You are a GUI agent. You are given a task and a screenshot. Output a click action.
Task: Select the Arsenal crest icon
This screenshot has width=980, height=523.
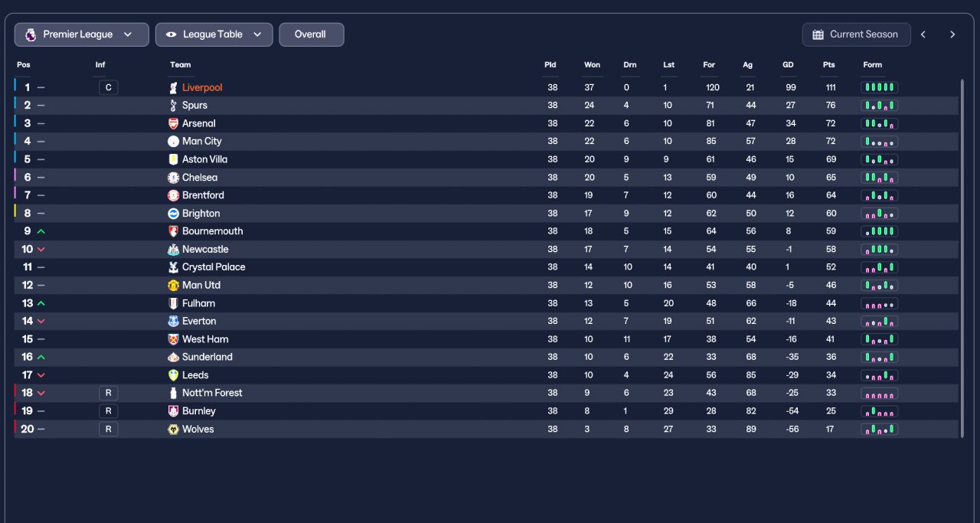(173, 123)
